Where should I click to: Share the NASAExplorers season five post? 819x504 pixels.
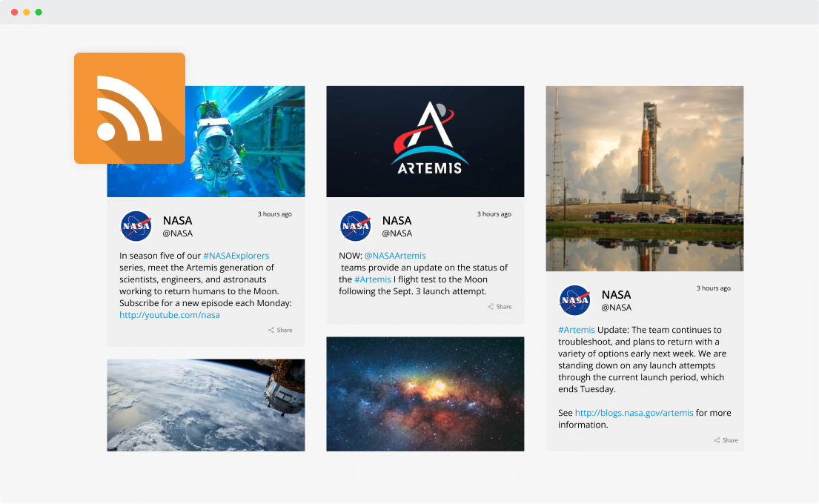[280, 330]
